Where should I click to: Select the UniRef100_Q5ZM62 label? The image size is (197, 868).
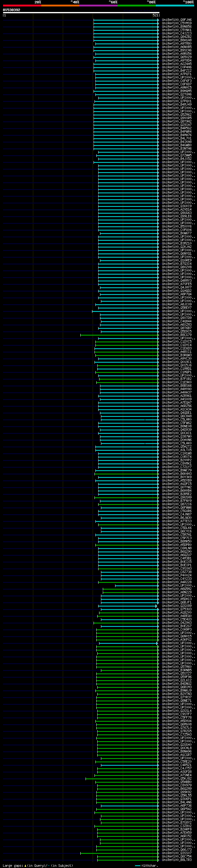[176, 115]
